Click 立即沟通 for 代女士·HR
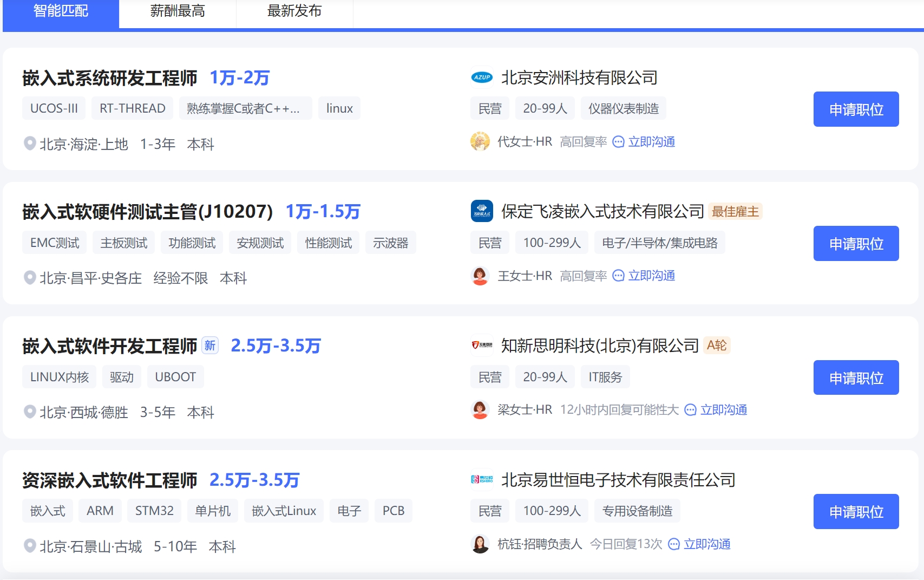924x580 pixels. [651, 142]
